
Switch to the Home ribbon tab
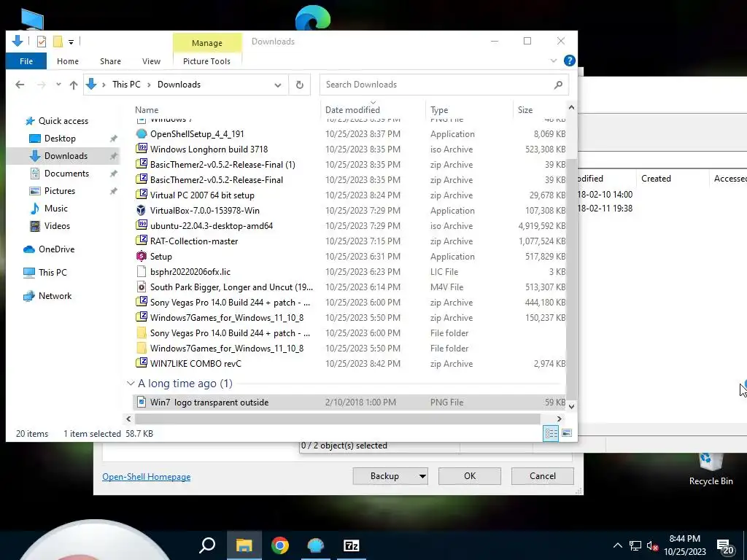coord(68,61)
